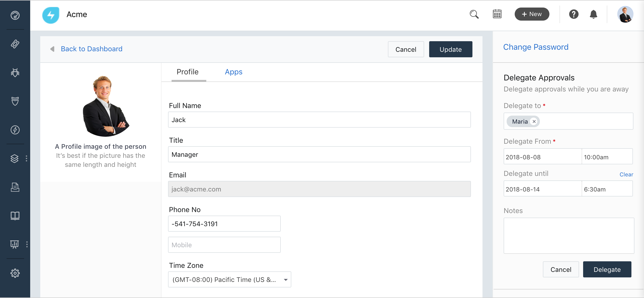Click the ticket icon in sidebar
The height and width of the screenshot is (298, 644).
click(15, 44)
